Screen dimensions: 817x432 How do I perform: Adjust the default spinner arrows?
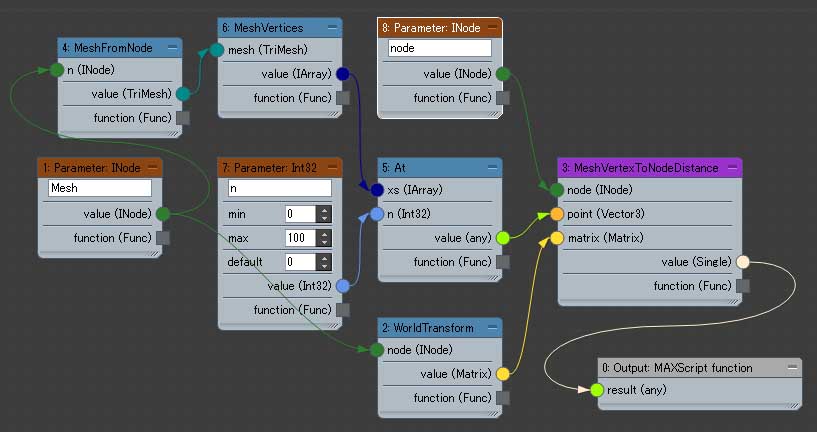324,262
